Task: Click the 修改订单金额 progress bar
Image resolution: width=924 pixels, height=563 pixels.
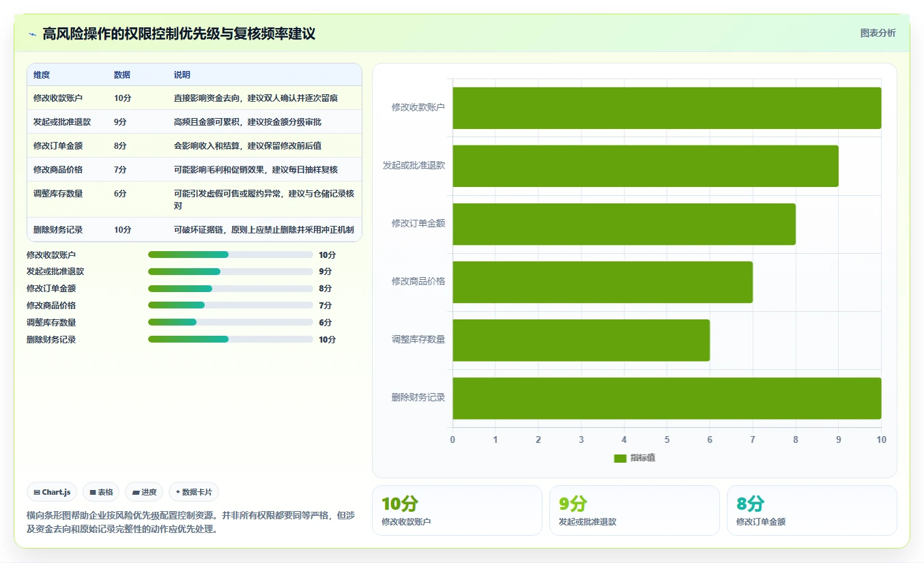Action: point(231,289)
